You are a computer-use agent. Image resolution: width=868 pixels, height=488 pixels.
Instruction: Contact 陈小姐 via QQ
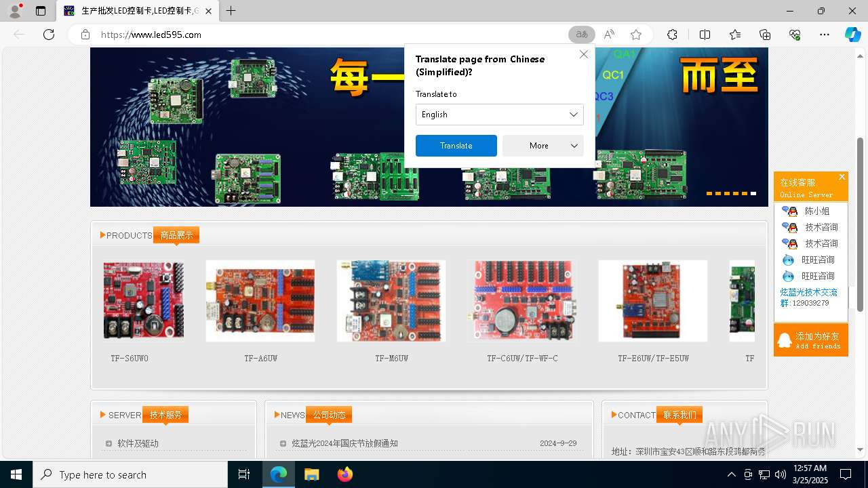click(806, 211)
